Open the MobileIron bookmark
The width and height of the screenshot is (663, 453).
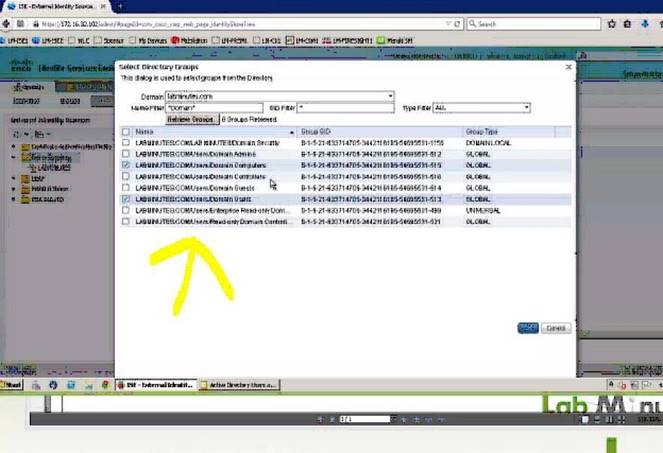tap(189, 41)
